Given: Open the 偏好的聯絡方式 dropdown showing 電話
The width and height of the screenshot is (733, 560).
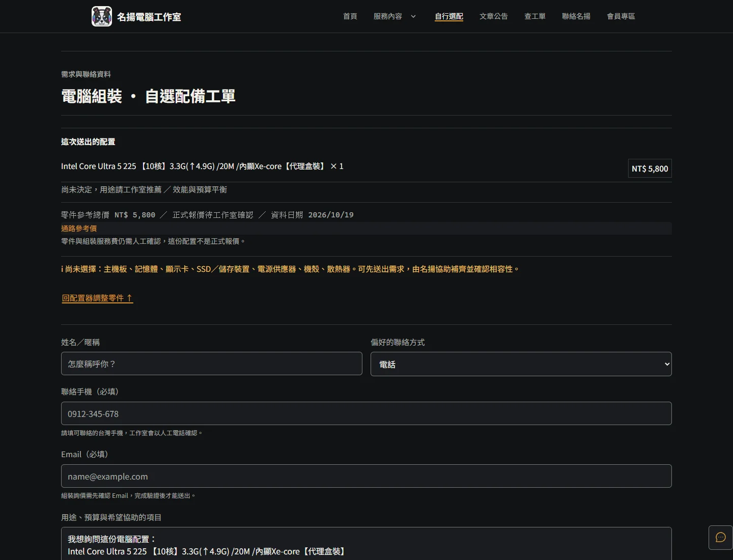Looking at the screenshot, I should click(x=521, y=364).
